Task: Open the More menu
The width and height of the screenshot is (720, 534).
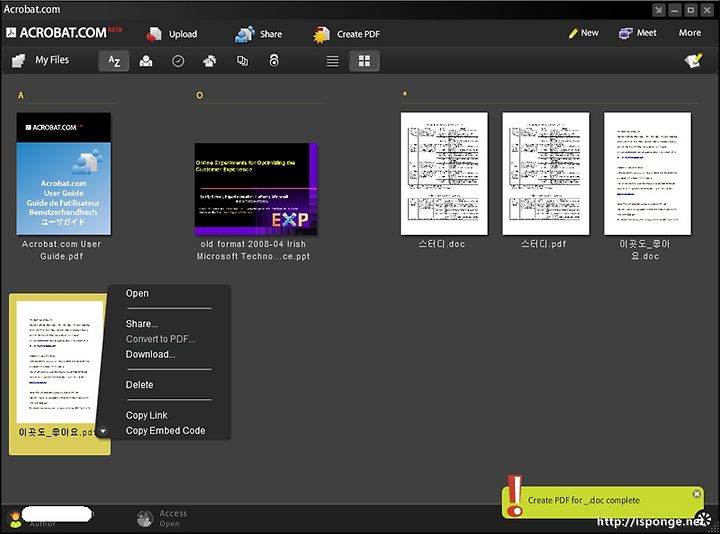Action: point(690,33)
